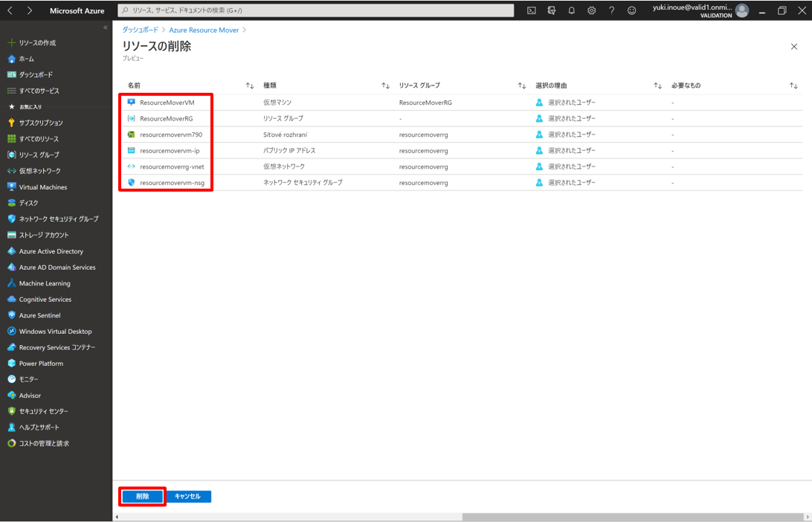Click リソース グループ sidebar icon
Viewport: 812px width, 522px height.
(x=11, y=155)
